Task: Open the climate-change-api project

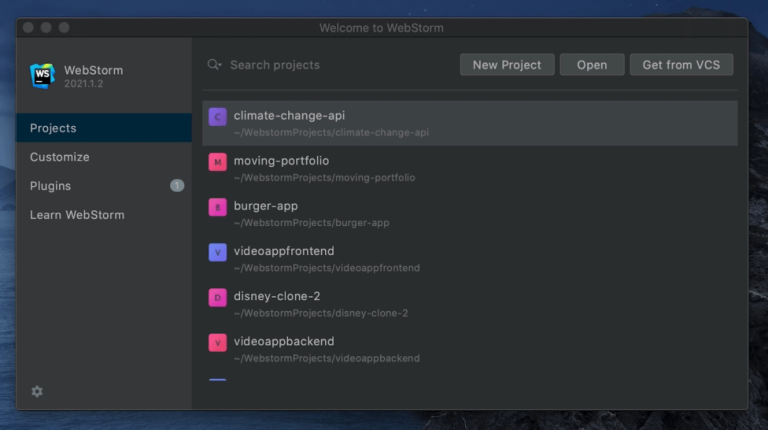Action: click(470, 123)
